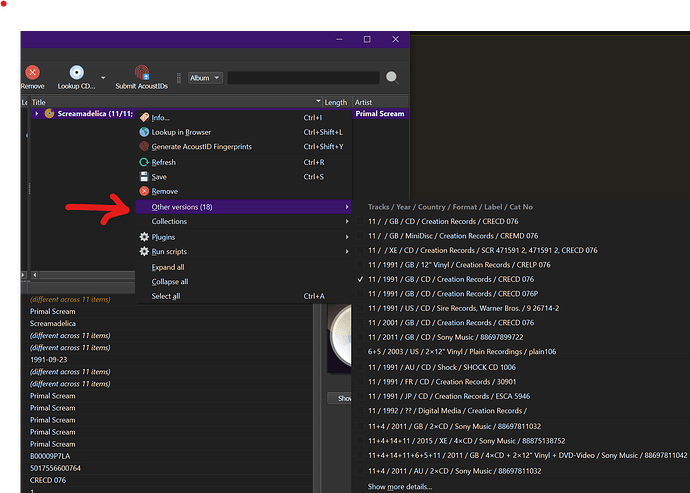Choose Expand all in the context menu
This screenshot has width=690, height=493.
168,267
